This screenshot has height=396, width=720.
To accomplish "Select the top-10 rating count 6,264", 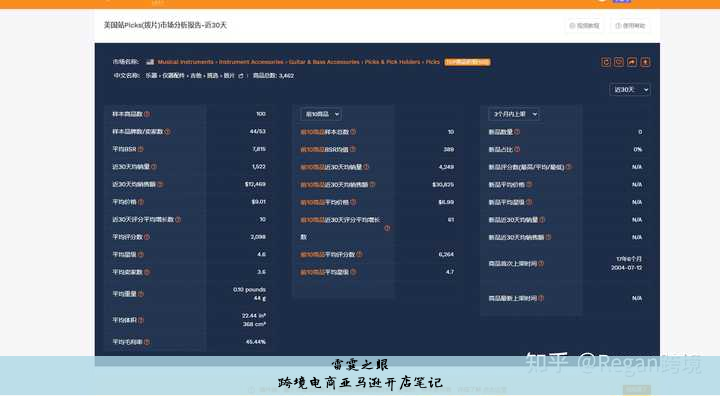I will pos(446,254).
